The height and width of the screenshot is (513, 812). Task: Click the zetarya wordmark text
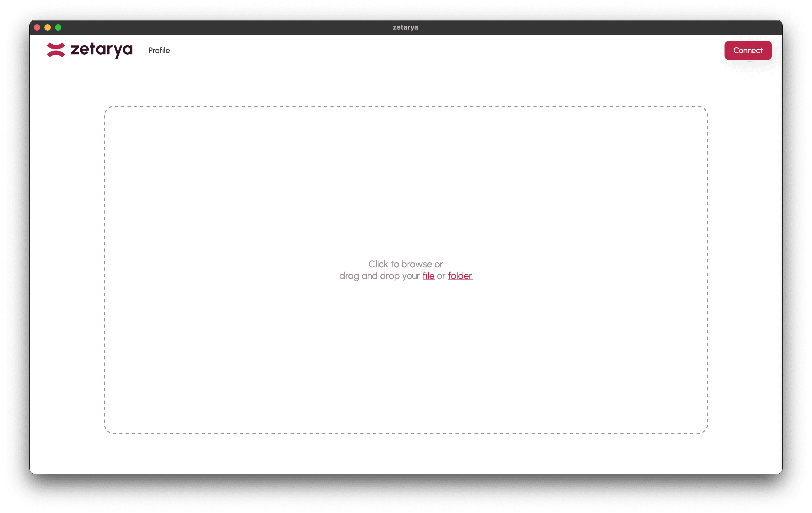pos(101,50)
